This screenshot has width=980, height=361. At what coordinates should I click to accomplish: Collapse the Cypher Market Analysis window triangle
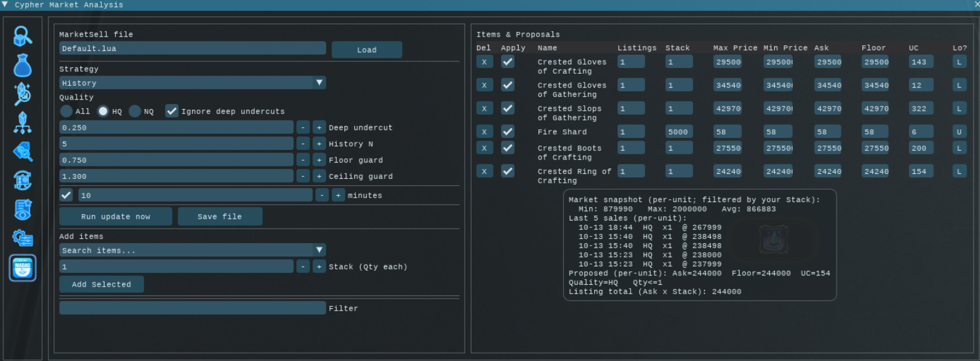tap(6, 4)
